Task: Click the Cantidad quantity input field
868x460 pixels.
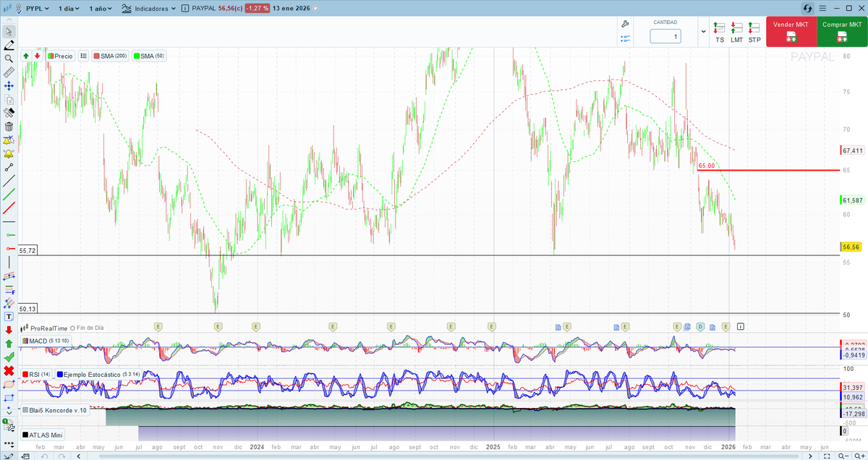Action: [665, 36]
